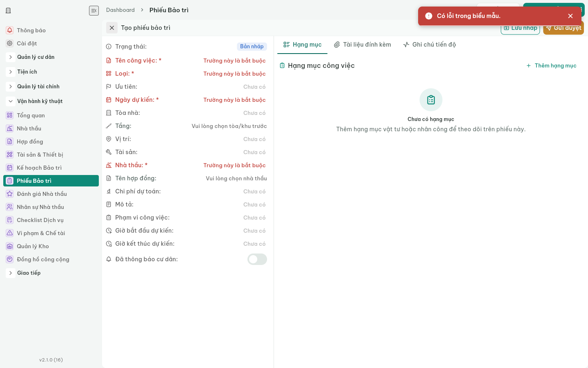Expand the Tiện ích menu group
This screenshot has width=588, height=368.
coord(11,72)
